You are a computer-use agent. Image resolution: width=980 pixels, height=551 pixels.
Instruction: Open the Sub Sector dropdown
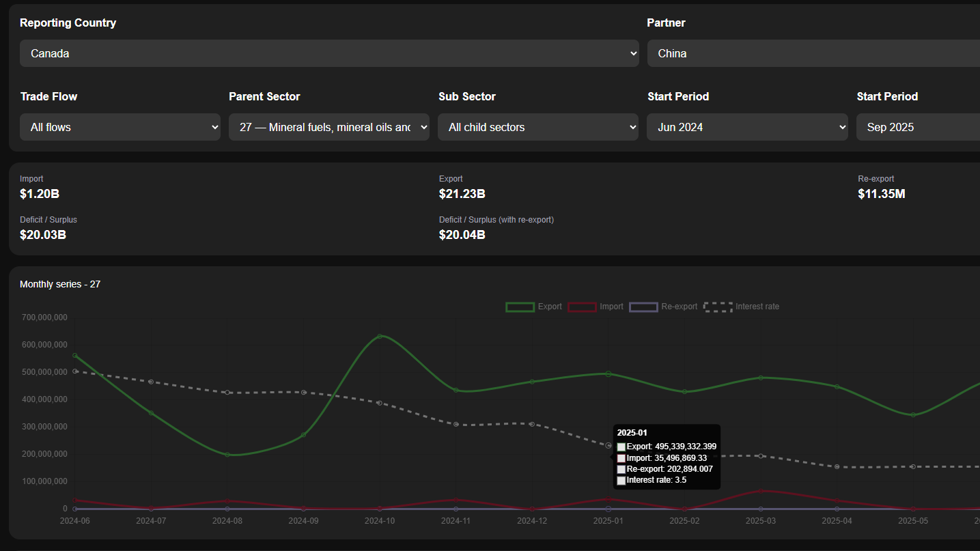click(x=538, y=126)
